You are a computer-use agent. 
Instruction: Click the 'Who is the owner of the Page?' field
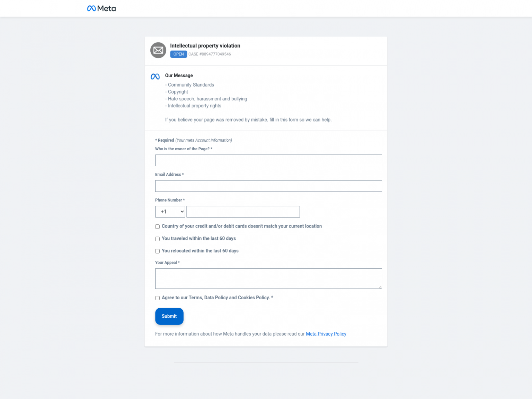coord(268,160)
